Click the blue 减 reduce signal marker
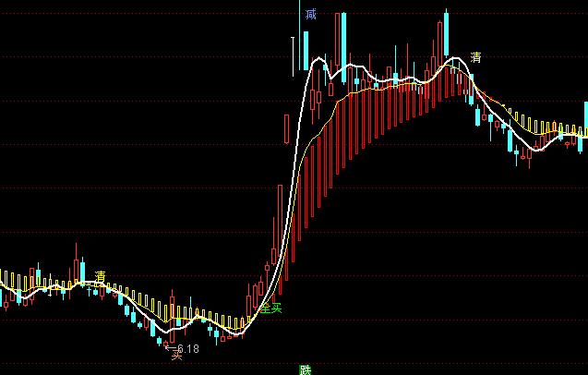The image size is (588, 375). tap(311, 14)
